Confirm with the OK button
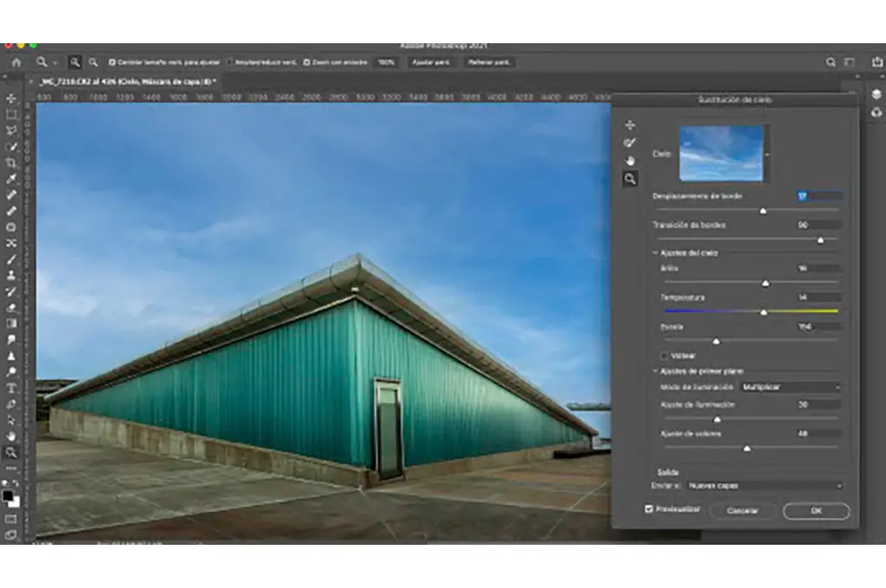This screenshot has width=886, height=588. point(816,511)
